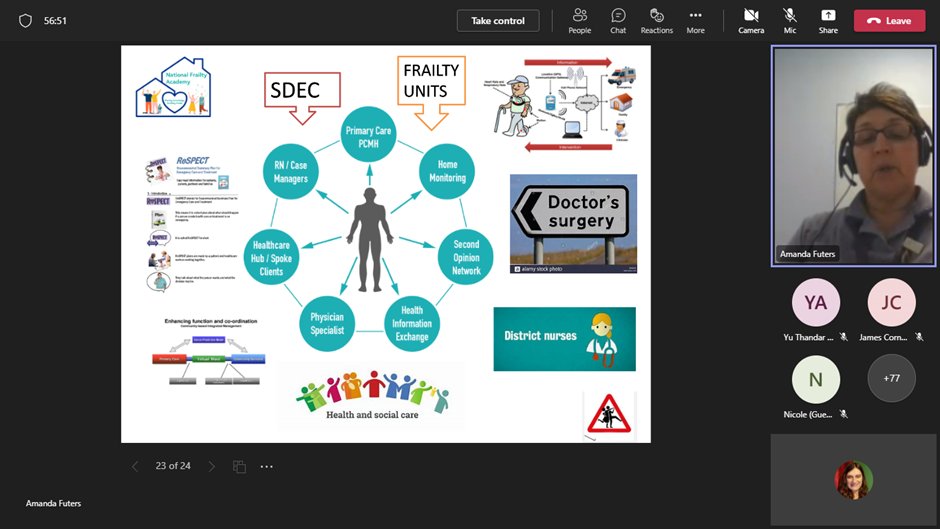Image resolution: width=940 pixels, height=529 pixels.
Task: Click the RN / Case Managers circle
Action: (x=291, y=172)
